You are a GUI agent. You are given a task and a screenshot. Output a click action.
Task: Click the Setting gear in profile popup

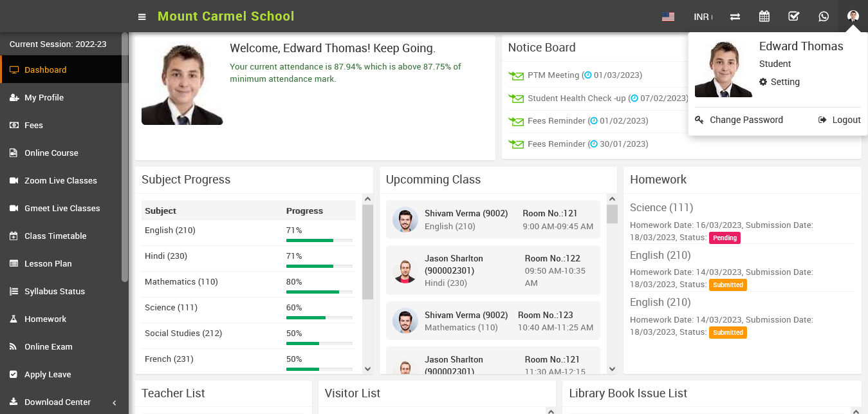(780, 82)
